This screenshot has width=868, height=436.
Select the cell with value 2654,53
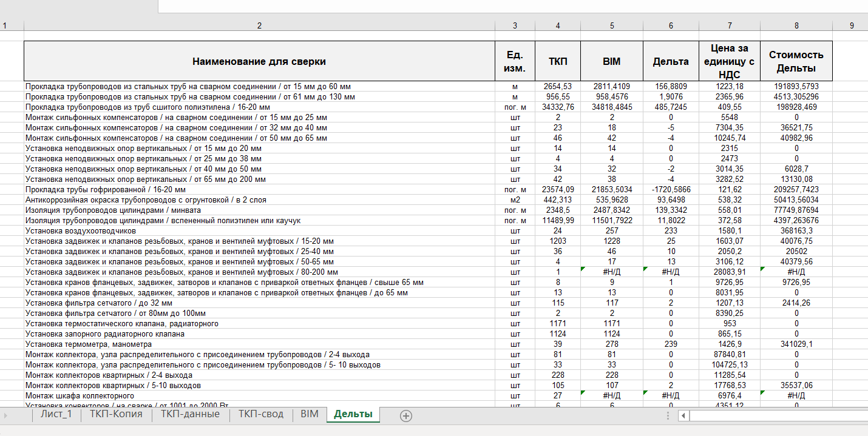(558, 87)
